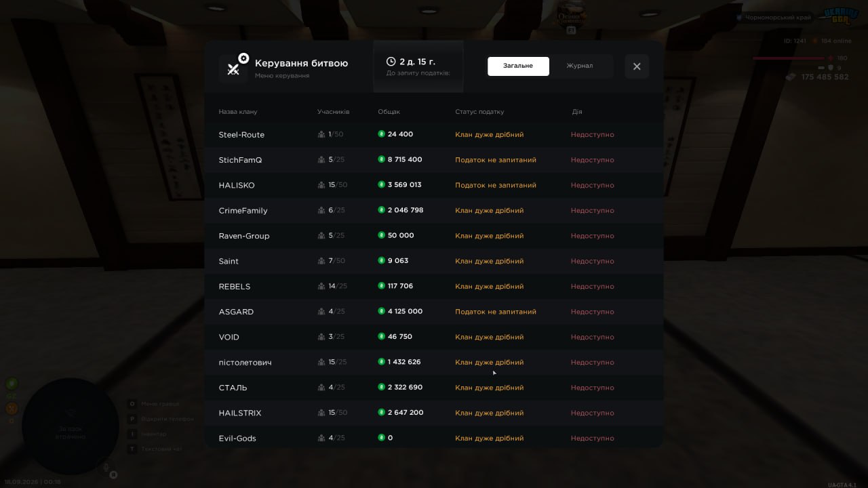
Task: Click members icon in HAILSTRIX row
Action: pyautogui.click(x=321, y=413)
